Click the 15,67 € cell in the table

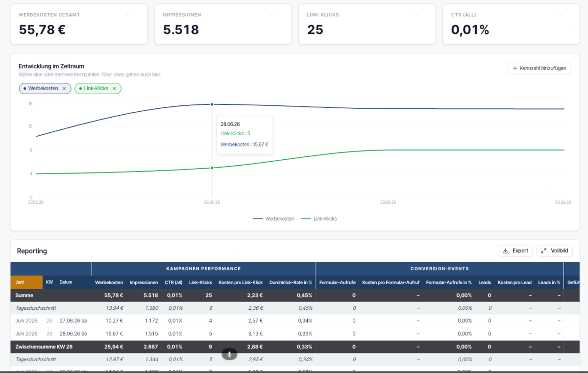coord(114,333)
